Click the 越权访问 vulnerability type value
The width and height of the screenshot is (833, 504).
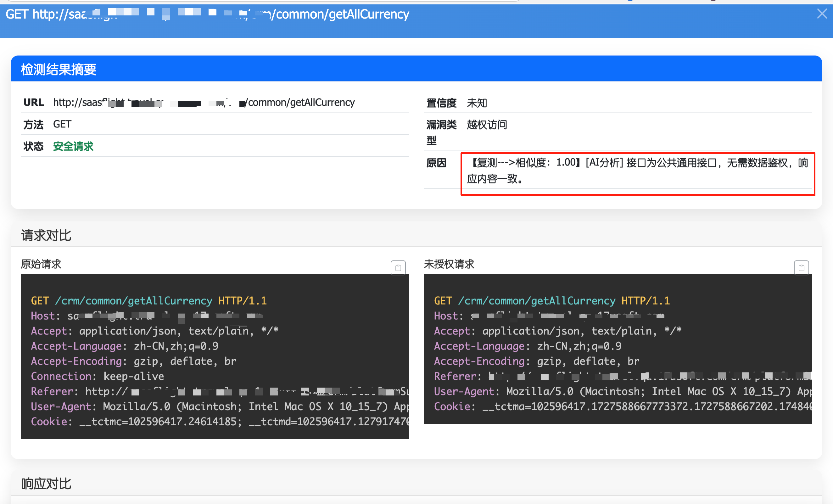(486, 125)
